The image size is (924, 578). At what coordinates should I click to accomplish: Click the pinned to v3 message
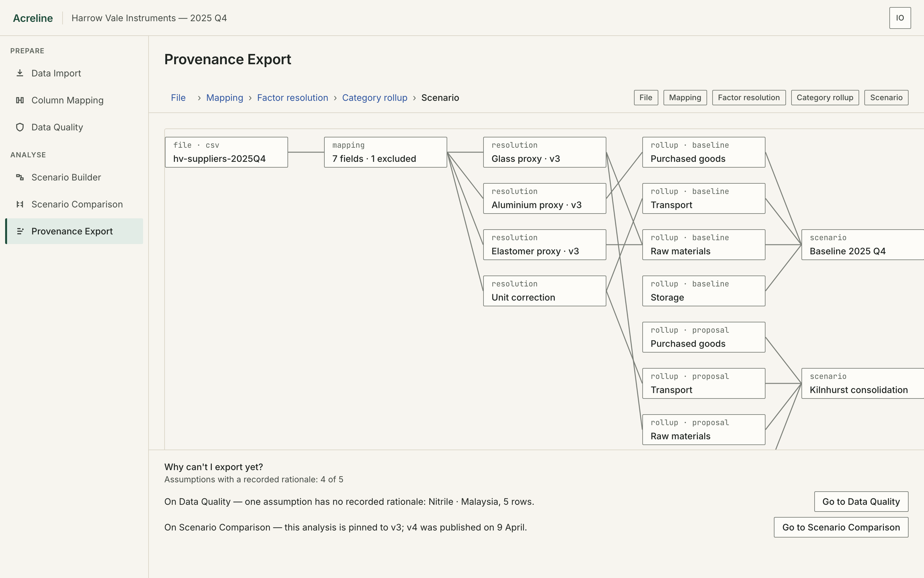(346, 527)
